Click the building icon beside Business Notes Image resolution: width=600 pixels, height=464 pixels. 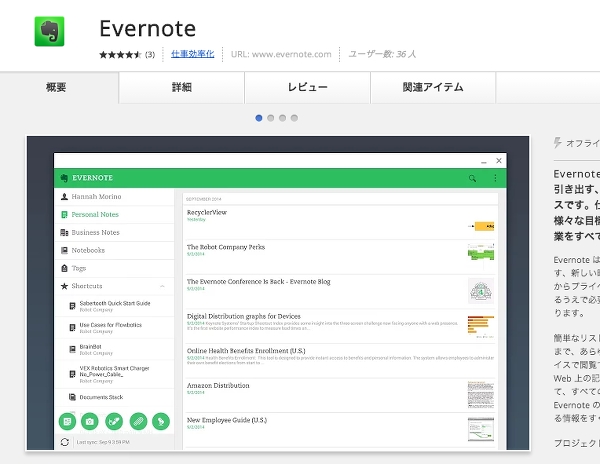pos(64,233)
